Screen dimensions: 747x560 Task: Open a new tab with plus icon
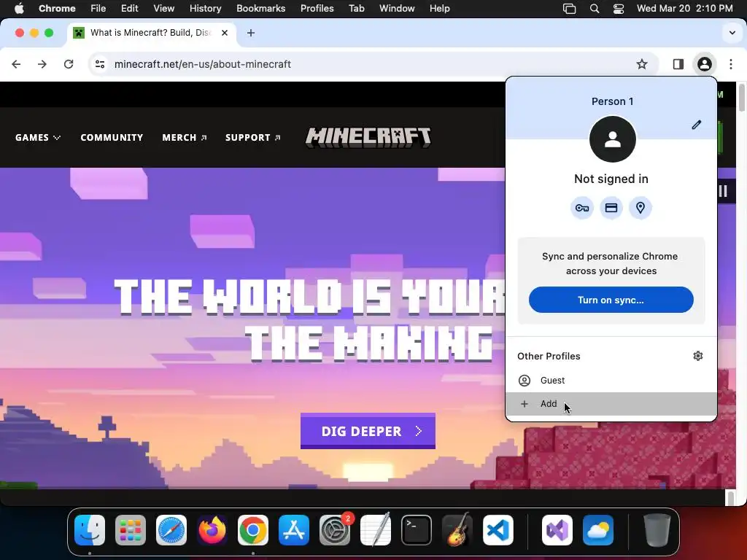point(251,33)
